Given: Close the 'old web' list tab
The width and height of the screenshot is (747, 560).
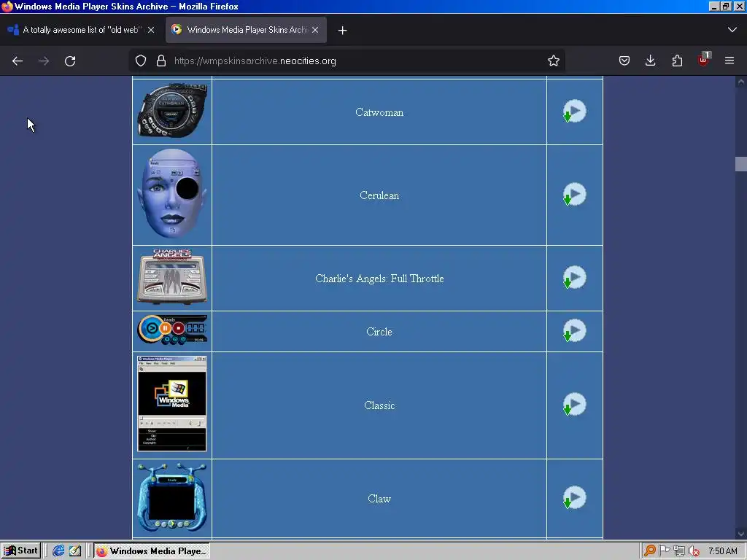Looking at the screenshot, I should click(150, 29).
